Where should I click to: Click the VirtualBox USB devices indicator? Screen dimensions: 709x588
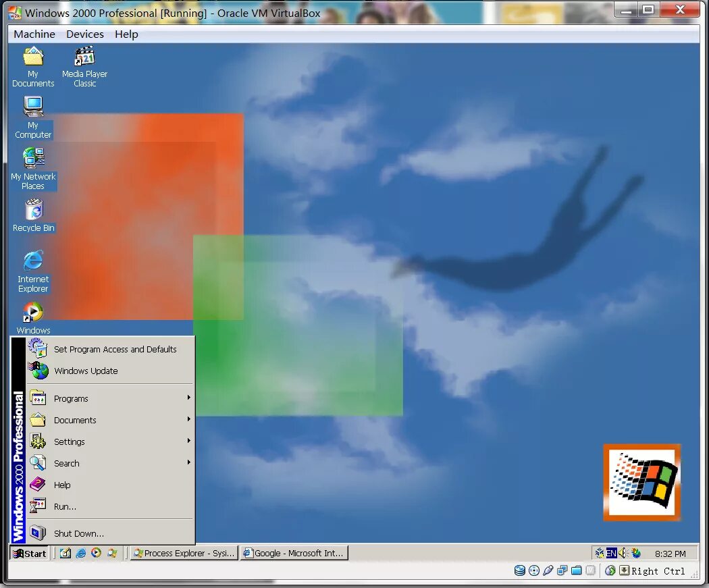click(x=548, y=570)
